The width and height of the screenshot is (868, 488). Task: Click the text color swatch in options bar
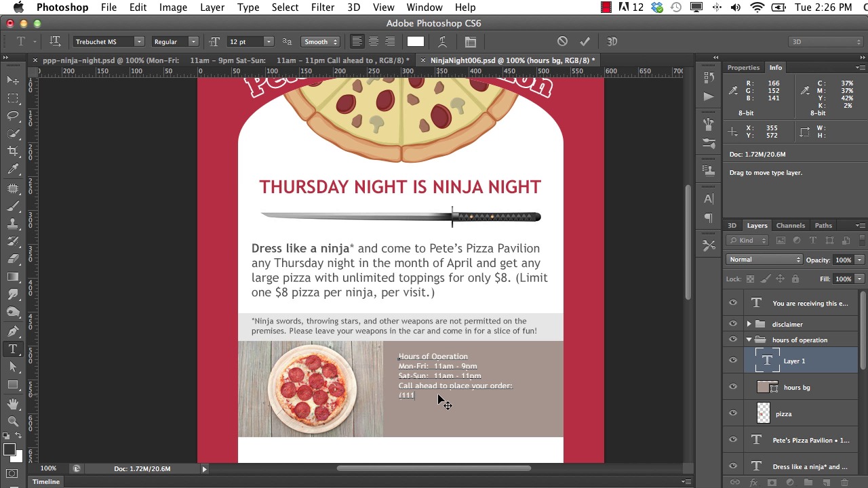point(416,42)
